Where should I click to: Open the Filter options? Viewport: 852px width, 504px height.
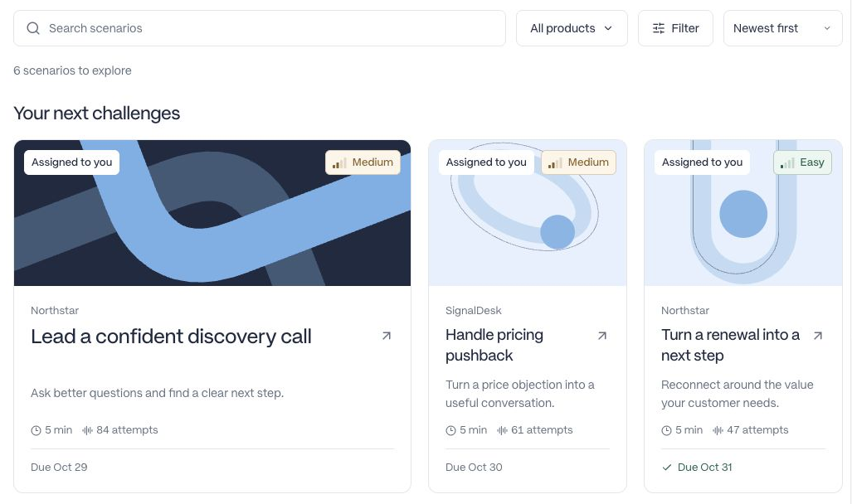675,28
